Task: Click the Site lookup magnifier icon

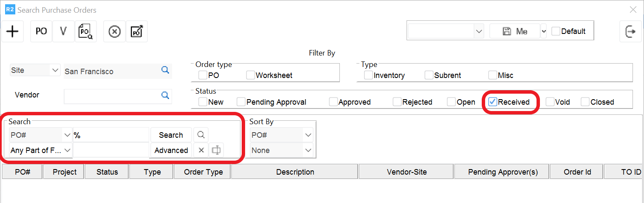Action: coord(165,70)
